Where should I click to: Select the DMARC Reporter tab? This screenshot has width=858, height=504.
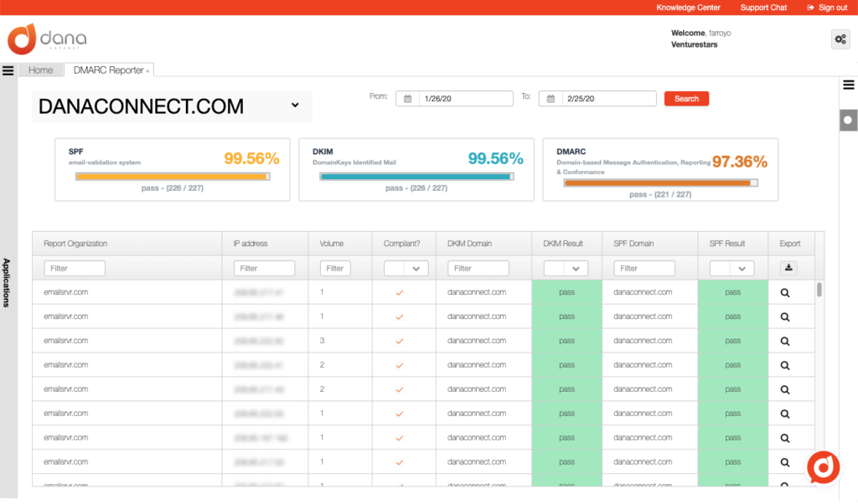pyautogui.click(x=108, y=70)
